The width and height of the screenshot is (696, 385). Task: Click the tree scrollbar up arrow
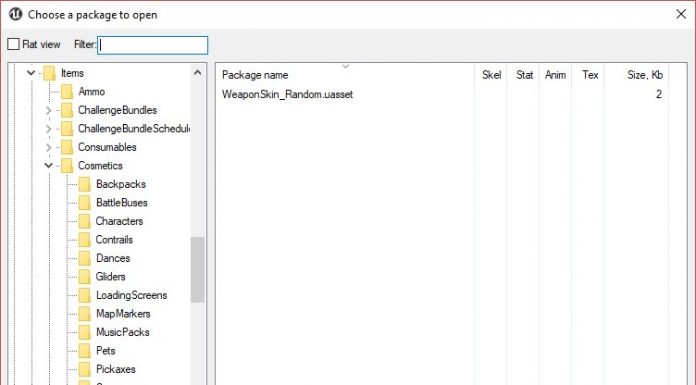198,72
